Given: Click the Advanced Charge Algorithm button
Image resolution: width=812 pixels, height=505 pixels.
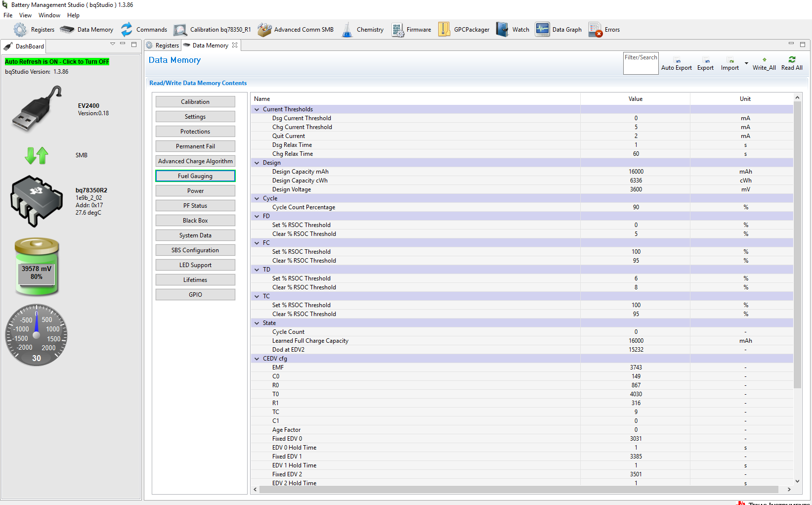Looking at the screenshot, I should (x=195, y=161).
